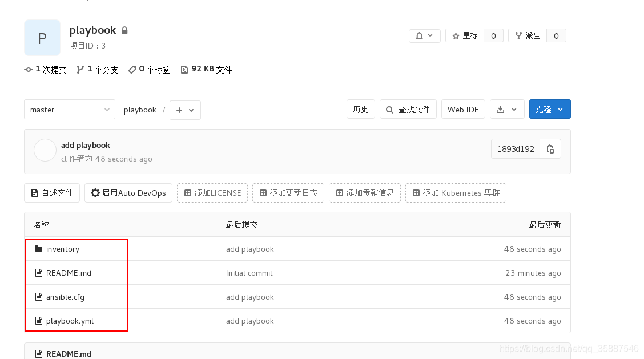Click the lock icon beside the playbook title
Viewport: 644px width, 359px height.
[123, 29]
